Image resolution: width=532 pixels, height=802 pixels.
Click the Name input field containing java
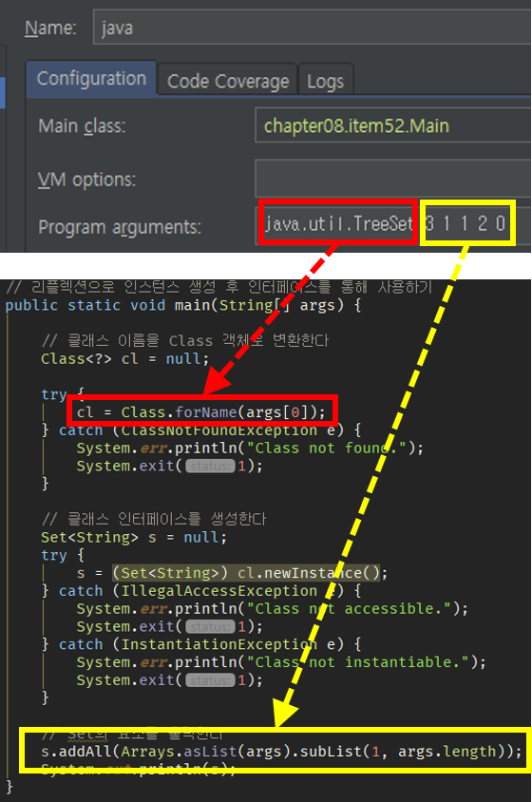pyautogui.click(x=312, y=28)
